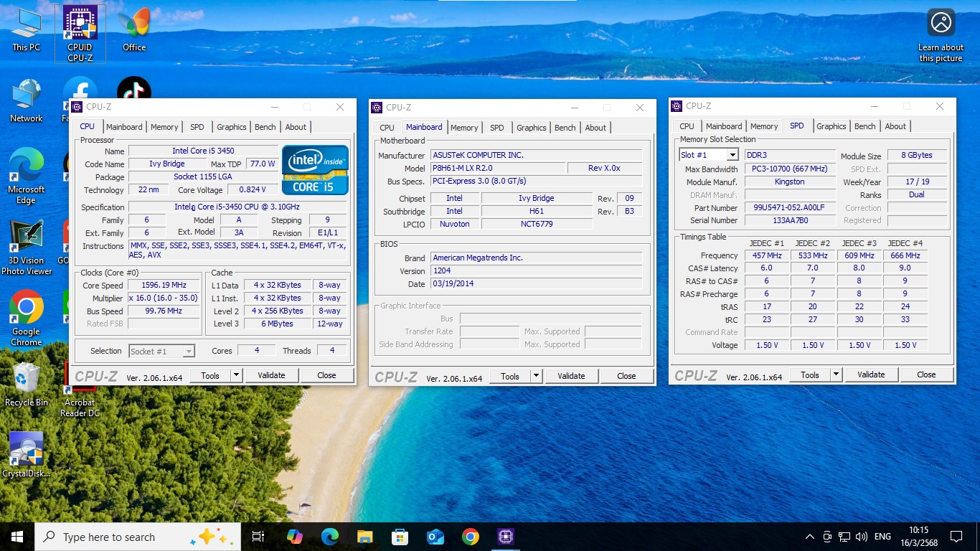Switch to CPU tab in the Mainboard window

click(x=387, y=128)
